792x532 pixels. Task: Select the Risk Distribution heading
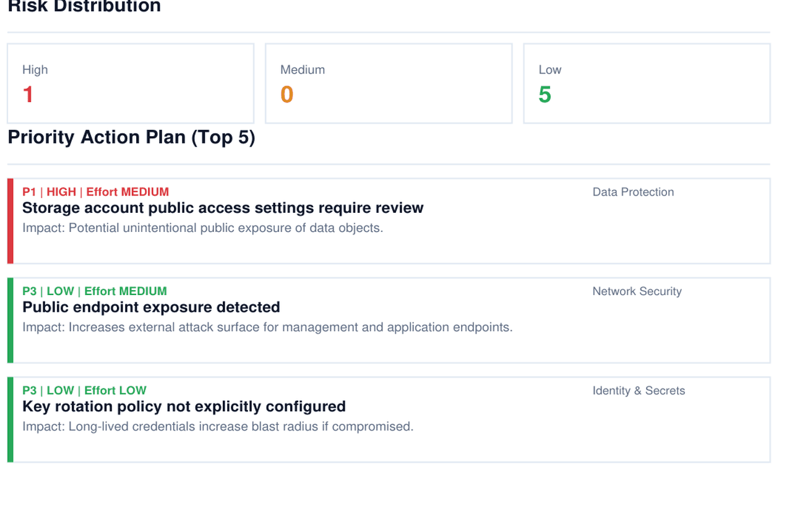84,7
